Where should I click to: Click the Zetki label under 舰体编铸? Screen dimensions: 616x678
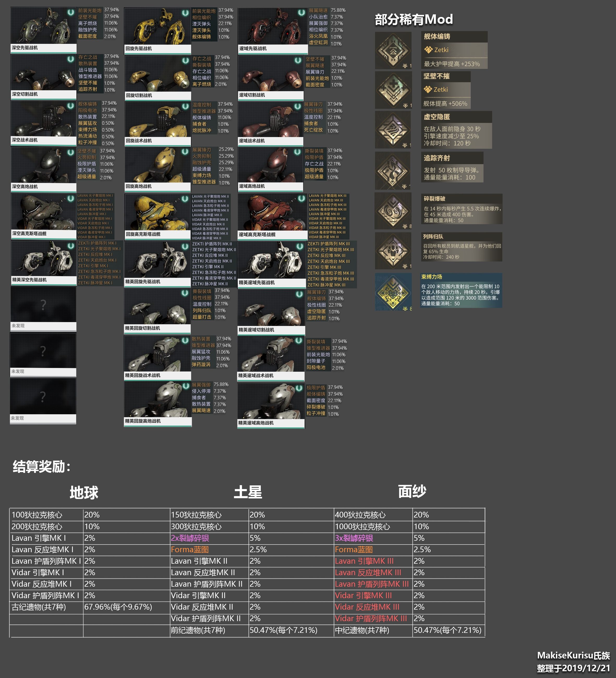coord(441,50)
